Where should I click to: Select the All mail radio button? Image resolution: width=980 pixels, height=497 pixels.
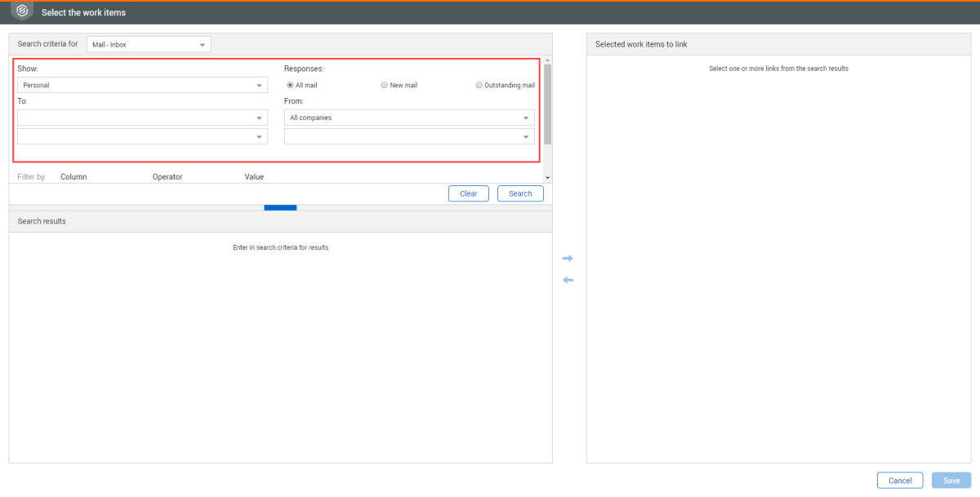290,85
